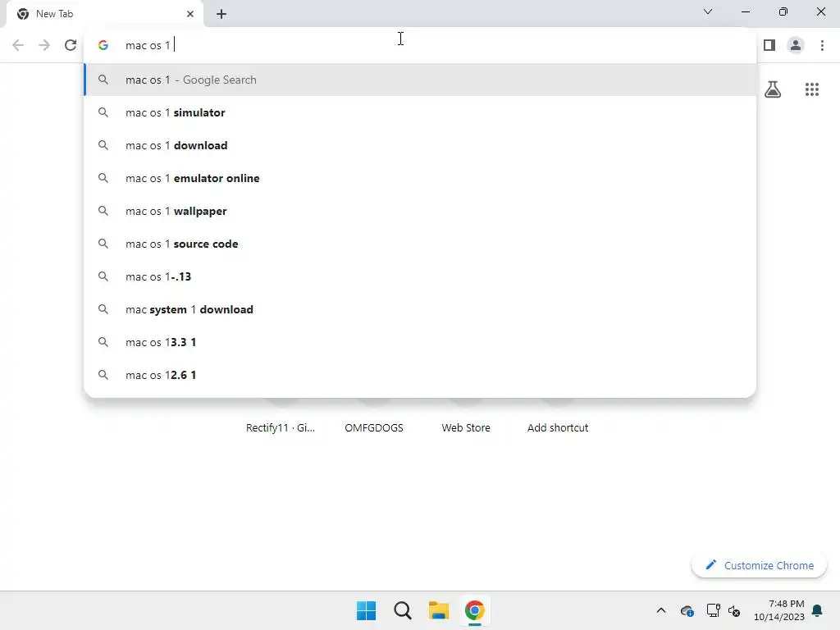The width and height of the screenshot is (840, 630).
Task: Open taskbar Search
Action: [402, 610]
